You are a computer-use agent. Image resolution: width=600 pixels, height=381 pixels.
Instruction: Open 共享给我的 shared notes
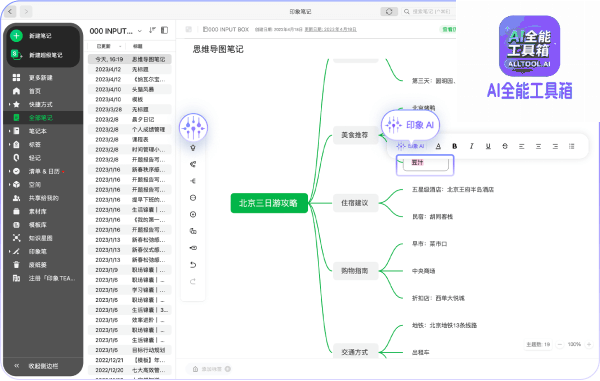pyautogui.click(x=44, y=198)
